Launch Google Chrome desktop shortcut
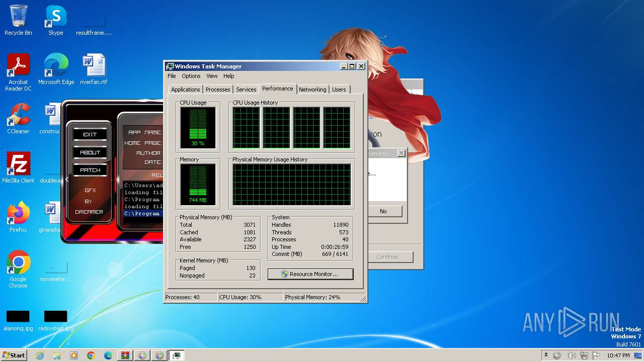644x362 pixels. point(18,269)
